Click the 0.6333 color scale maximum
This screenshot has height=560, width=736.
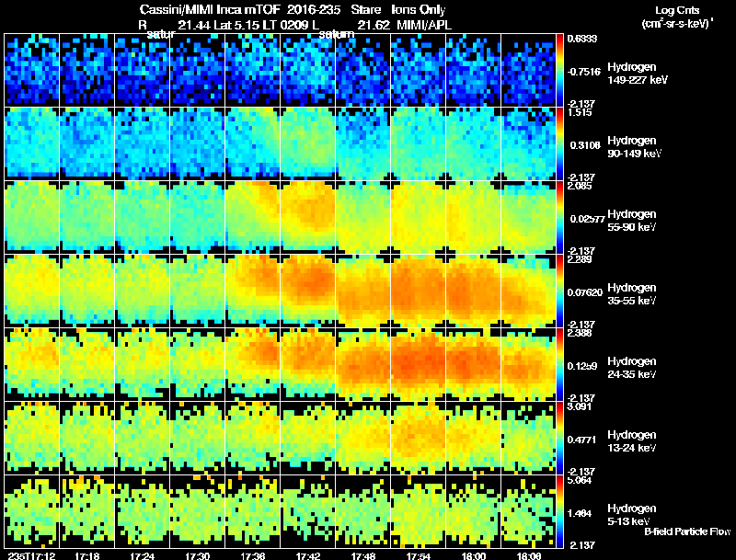581,39
